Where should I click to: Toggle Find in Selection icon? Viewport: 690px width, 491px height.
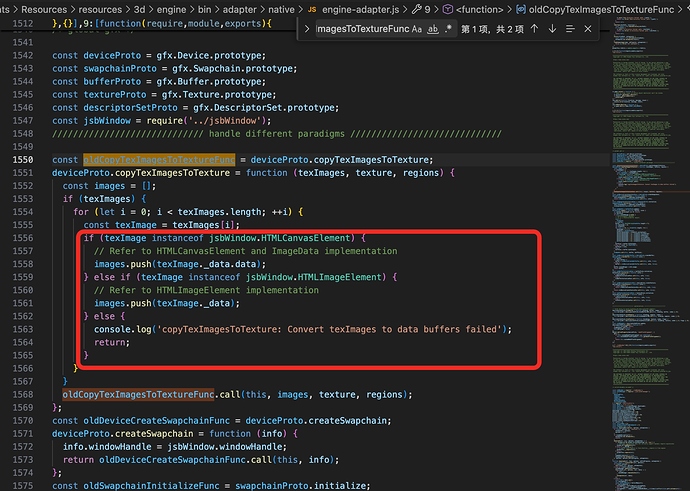[570, 29]
